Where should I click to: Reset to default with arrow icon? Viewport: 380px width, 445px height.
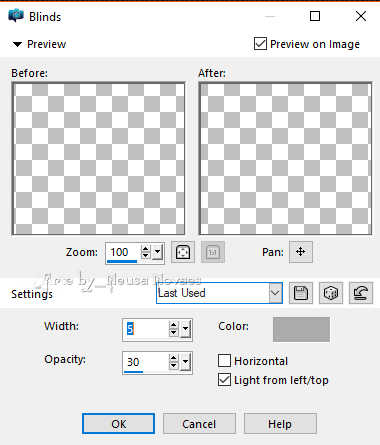[x=361, y=293]
